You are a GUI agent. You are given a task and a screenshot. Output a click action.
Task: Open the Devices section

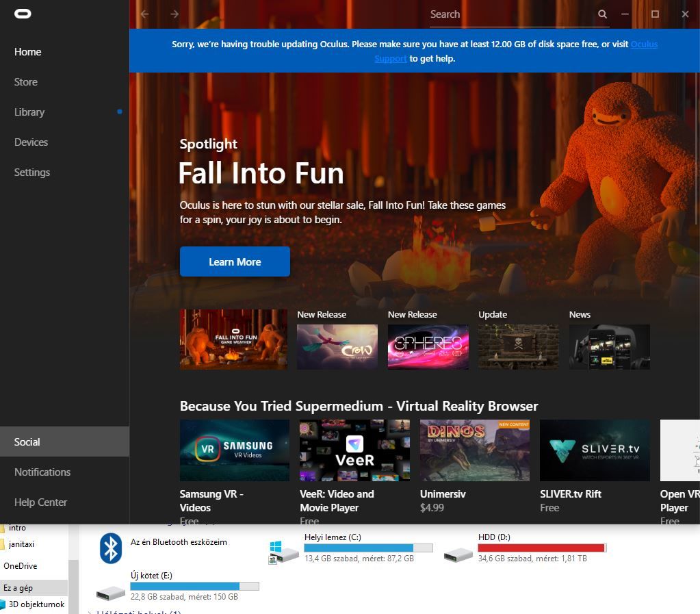click(x=31, y=142)
